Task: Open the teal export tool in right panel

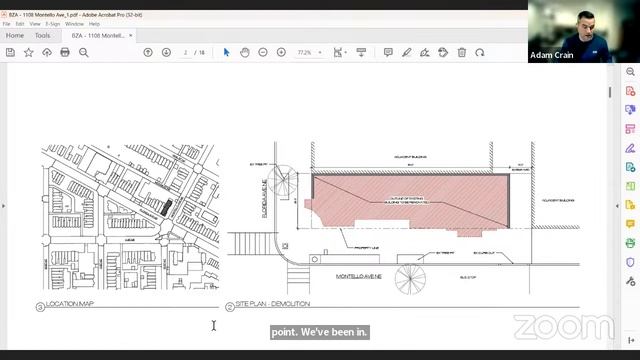Action: pyautogui.click(x=630, y=167)
